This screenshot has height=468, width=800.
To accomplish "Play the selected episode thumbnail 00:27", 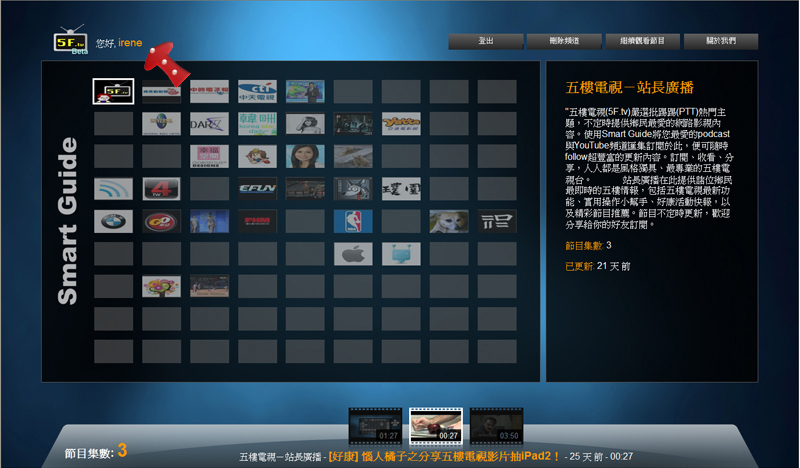I will click(x=436, y=426).
